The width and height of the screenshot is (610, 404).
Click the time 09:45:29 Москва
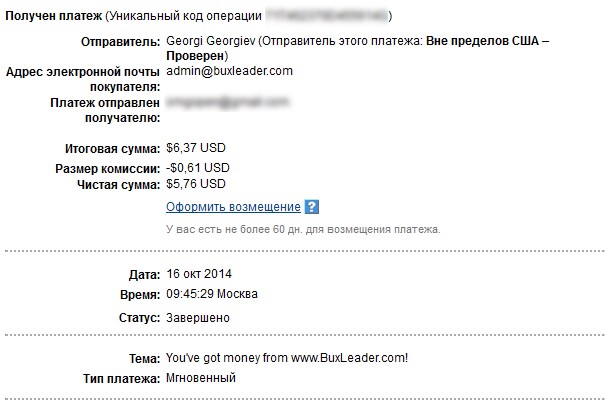pos(211,294)
